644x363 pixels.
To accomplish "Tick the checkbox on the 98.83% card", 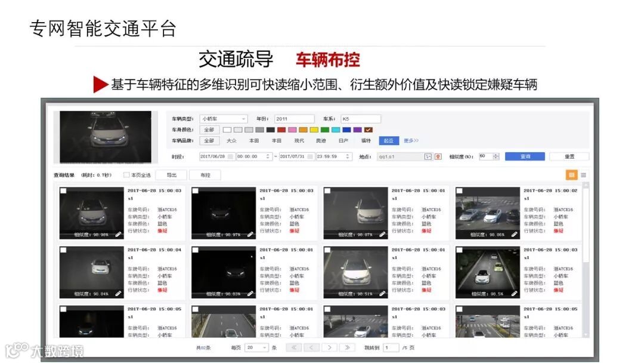I will pos(196,250).
